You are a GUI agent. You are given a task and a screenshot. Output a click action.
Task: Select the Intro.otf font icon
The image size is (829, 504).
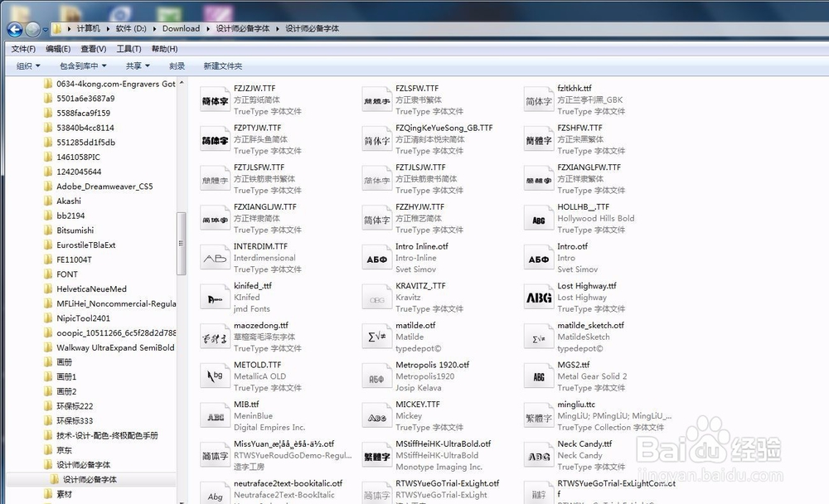point(538,258)
